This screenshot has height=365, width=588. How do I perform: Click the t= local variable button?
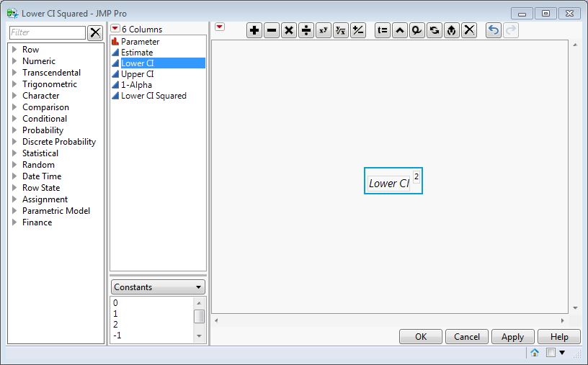click(x=383, y=30)
